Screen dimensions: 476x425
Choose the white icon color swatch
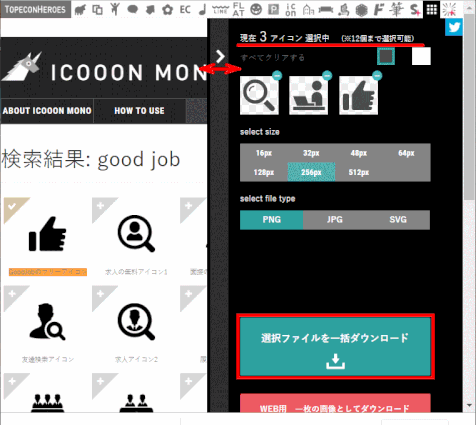[x=421, y=56]
